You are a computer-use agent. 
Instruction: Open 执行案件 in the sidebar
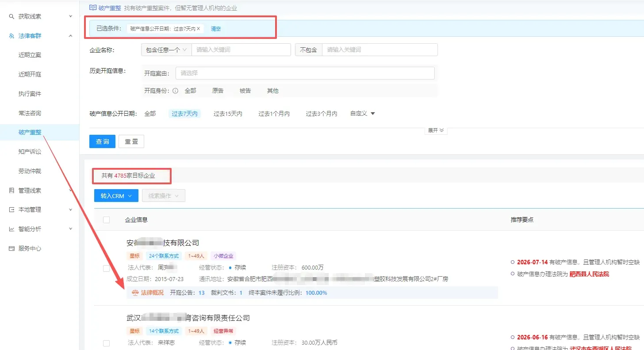point(30,94)
